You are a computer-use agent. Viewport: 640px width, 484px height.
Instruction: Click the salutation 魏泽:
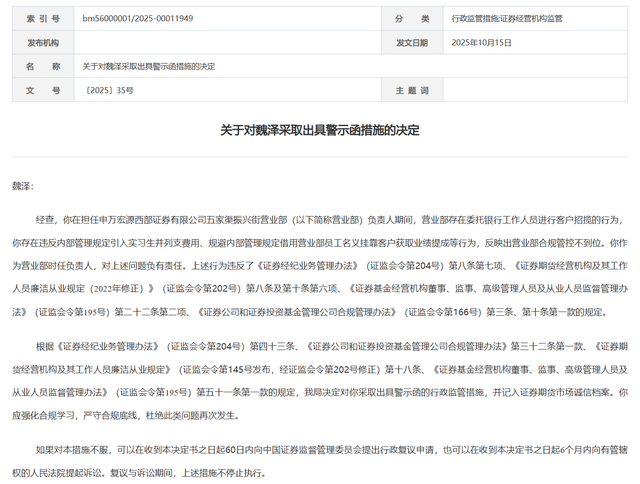[x=23, y=186]
